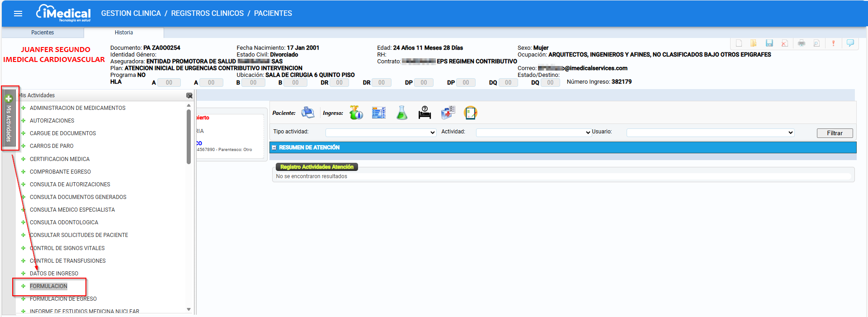The height and width of the screenshot is (317, 868).
Task: Click the speech bubble comment icon
Action: click(850, 43)
